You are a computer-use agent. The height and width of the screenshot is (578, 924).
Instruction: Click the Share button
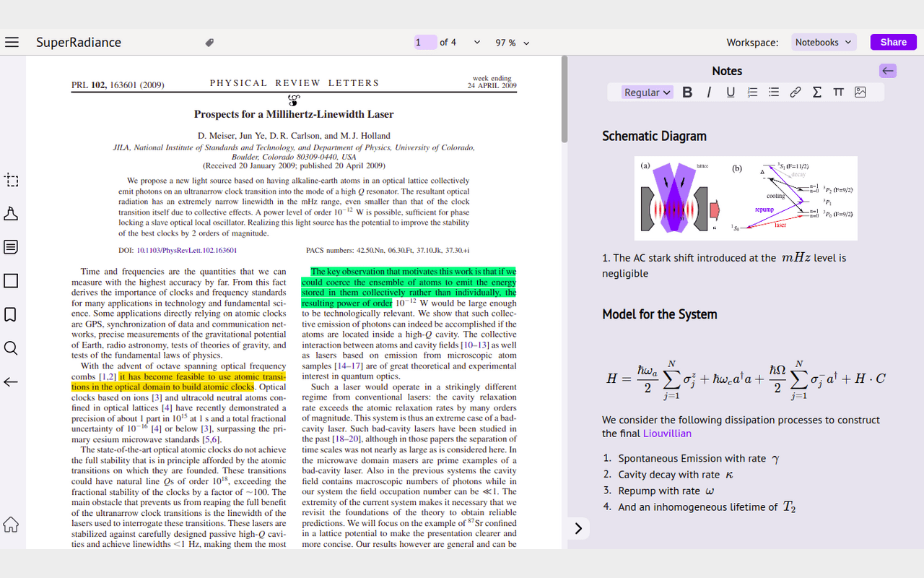coord(893,42)
